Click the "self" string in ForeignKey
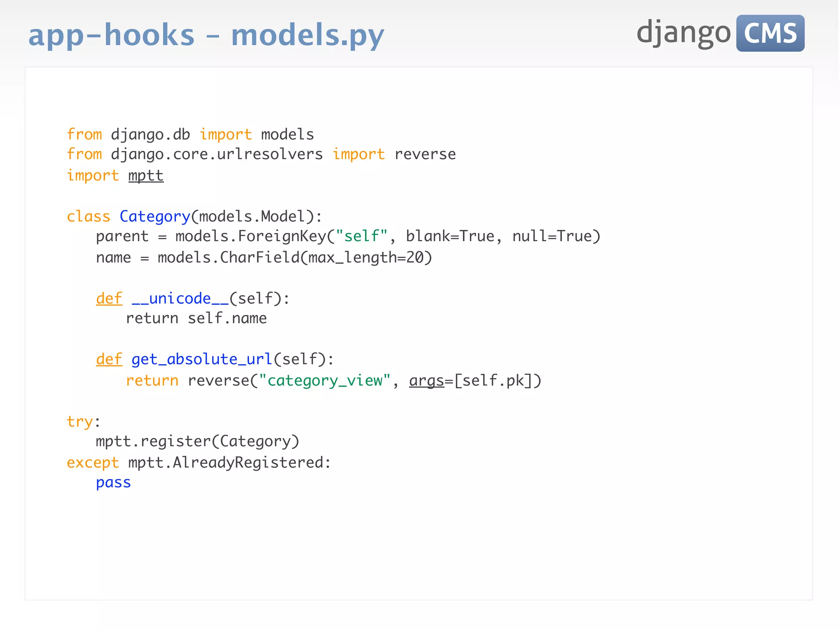 (361, 237)
